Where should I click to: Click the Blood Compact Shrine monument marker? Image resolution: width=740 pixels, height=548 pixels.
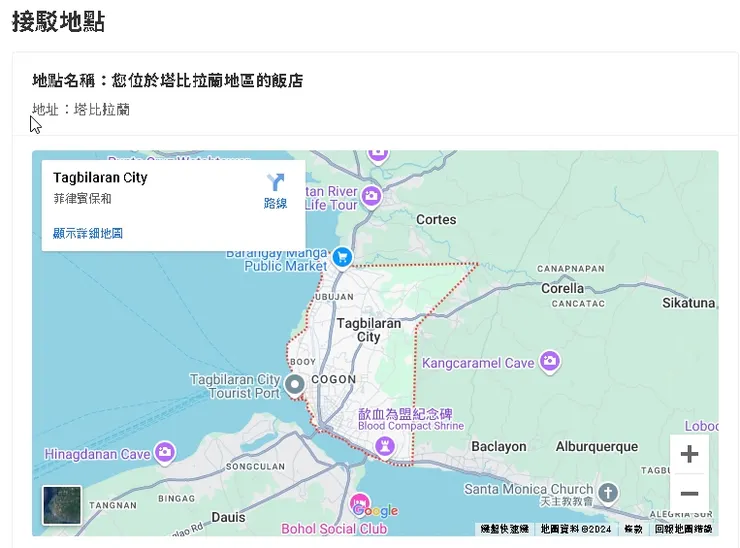[385, 446]
